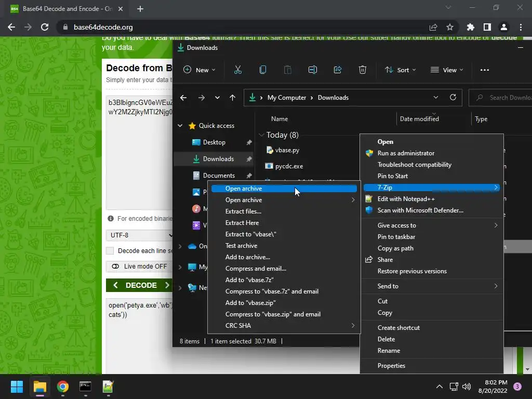Reload the base64decode.org page in Chrome

45,27
